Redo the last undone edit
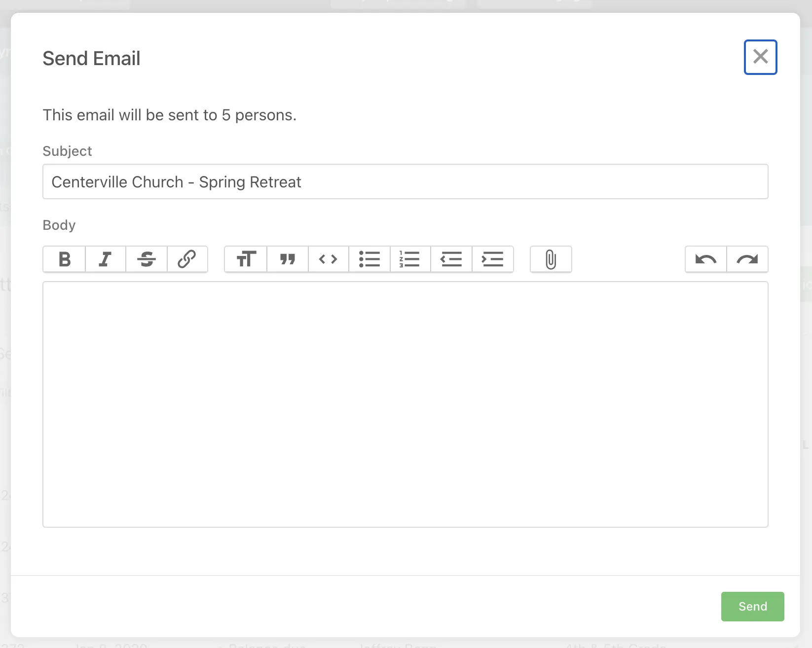The width and height of the screenshot is (812, 648). 747,259
